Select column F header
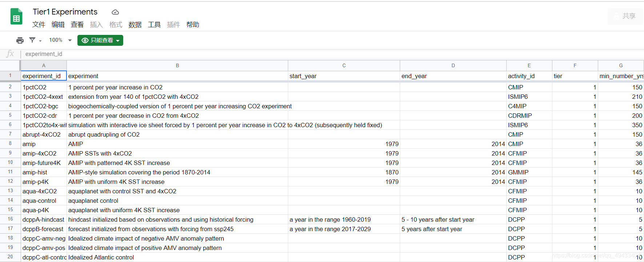 [575, 65]
